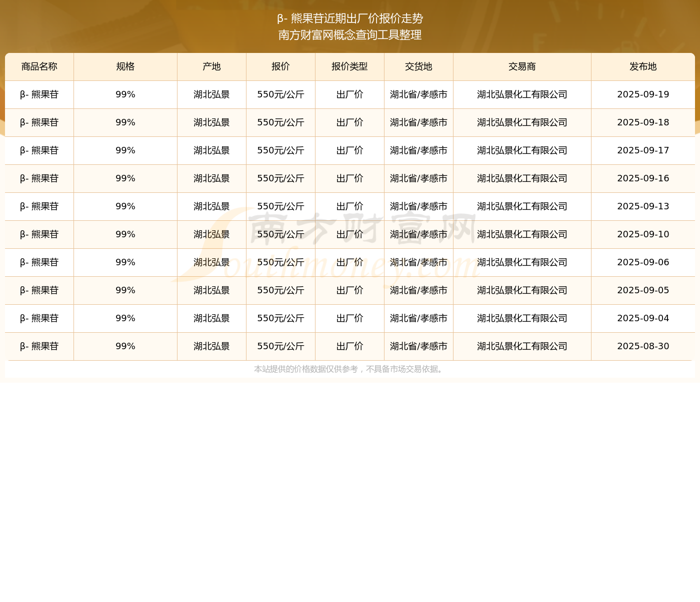Click the 产地 column header

pyautogui.click(x=211, y=66)
